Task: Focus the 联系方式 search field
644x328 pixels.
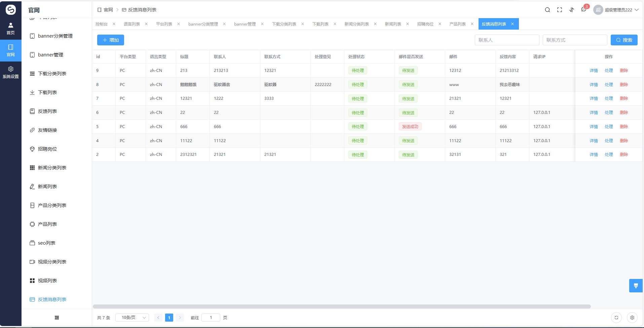Action: [x=575, y=40]
